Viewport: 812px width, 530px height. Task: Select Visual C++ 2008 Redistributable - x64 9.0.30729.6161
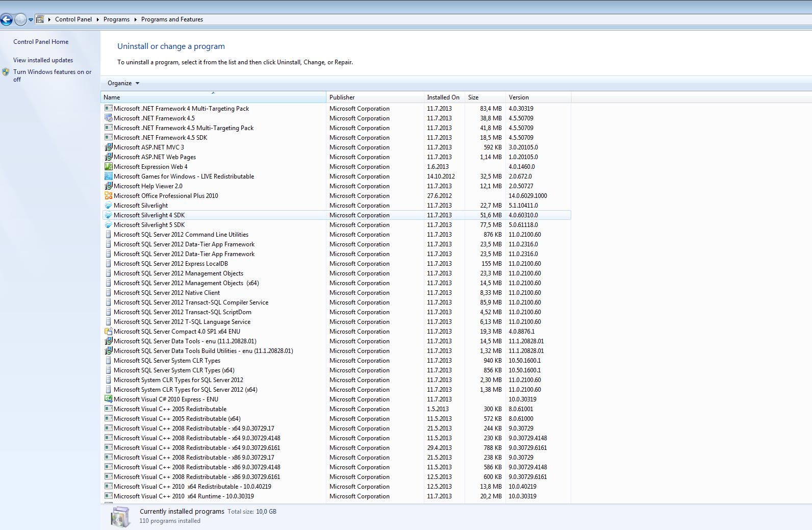coord(337,447)
